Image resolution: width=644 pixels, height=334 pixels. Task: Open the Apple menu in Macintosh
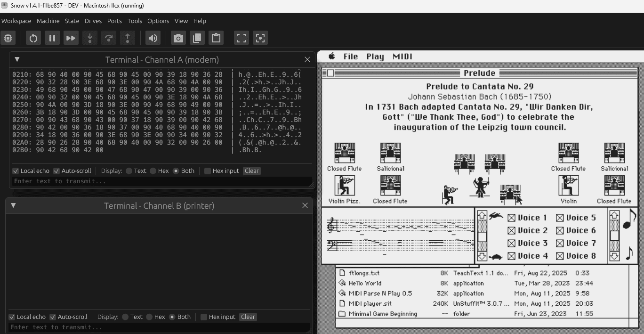[x=331, y=57]
